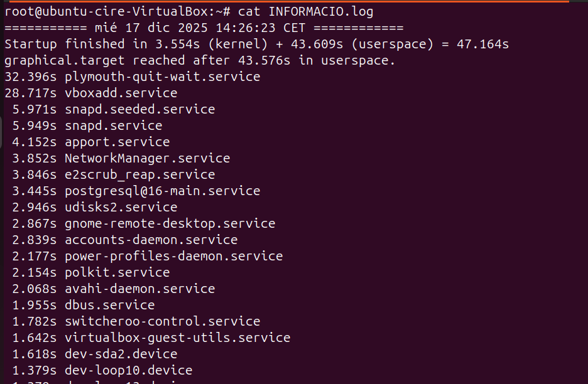The width and height of the screenshot is (588, 384).
Task: Click the plymouth-quit-wait.service entry
Action: pyautogui.click(x=162, y=77)
